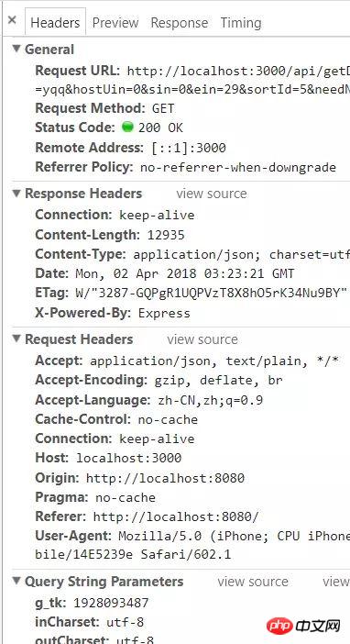Collapse the Query String Parameters section
Screen dimensions: 350x644
16,582
